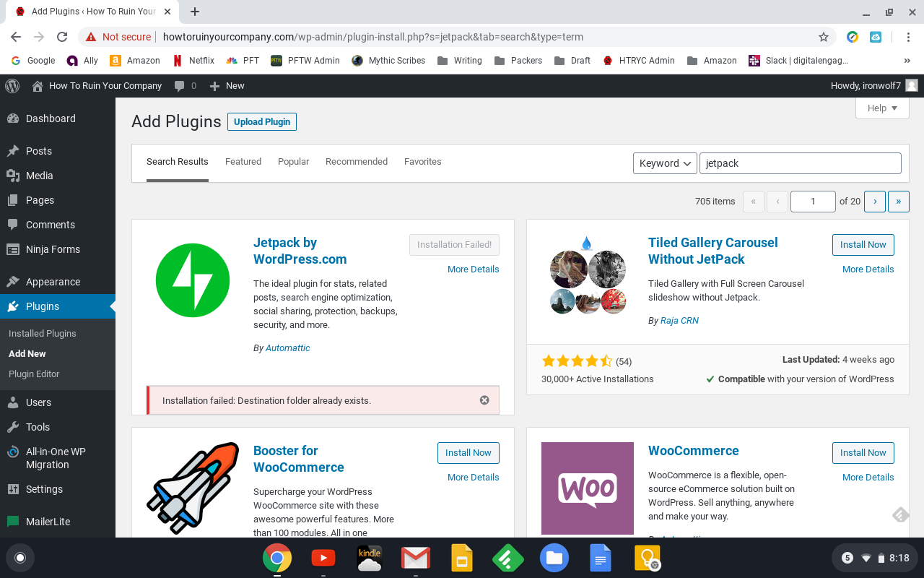Switch to the Popular tab

pos(293,162)
